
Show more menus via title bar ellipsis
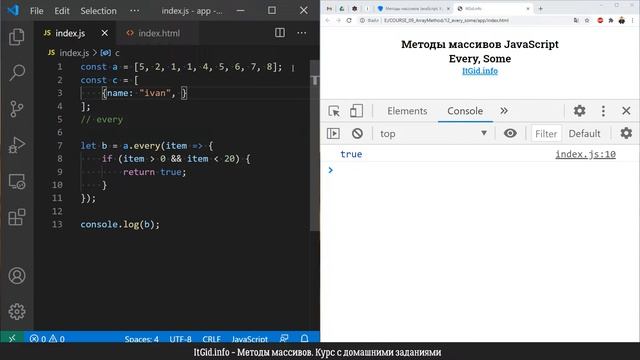tap(135, 11)
